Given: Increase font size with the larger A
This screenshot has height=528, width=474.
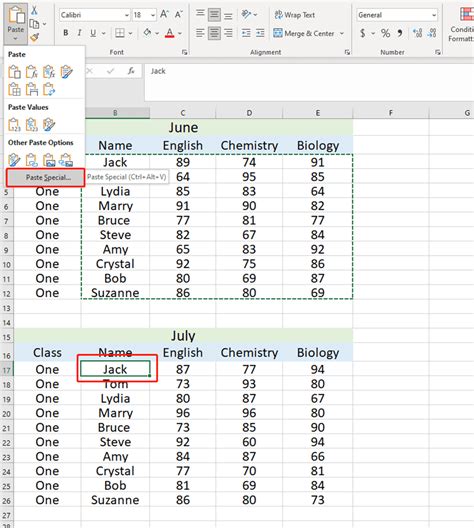Looking at the screenshot, I should [164, 14].
